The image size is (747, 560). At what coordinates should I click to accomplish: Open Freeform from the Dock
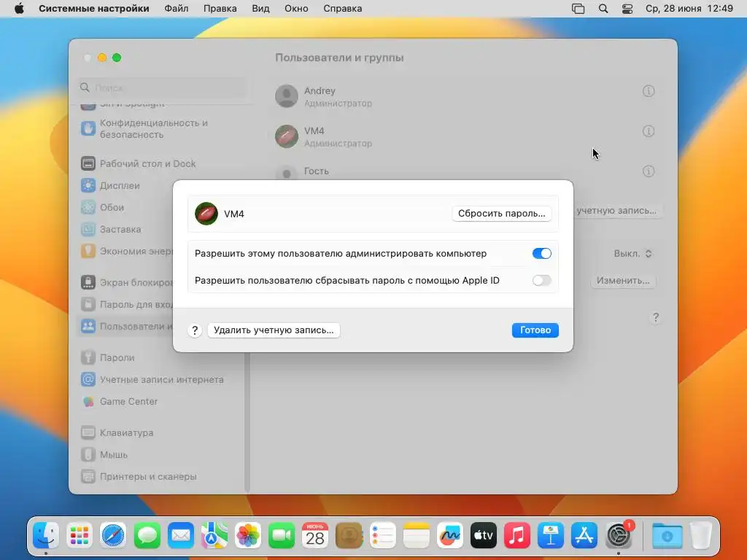tap(449, 535)
